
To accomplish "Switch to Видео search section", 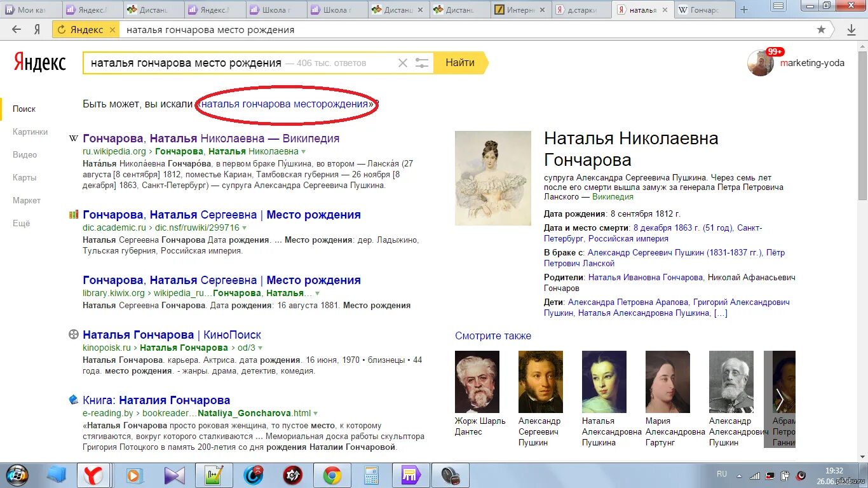I will point(25,155).
